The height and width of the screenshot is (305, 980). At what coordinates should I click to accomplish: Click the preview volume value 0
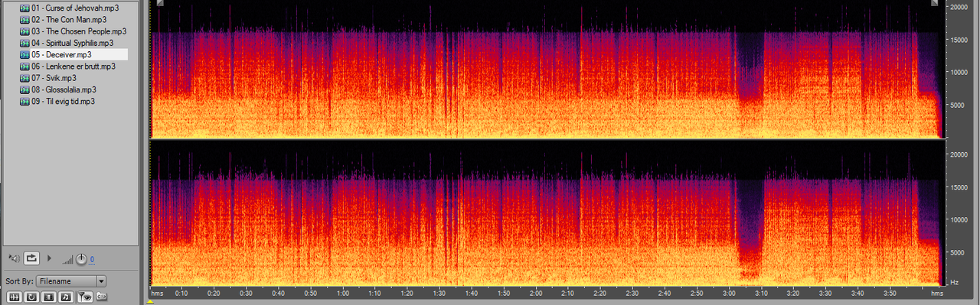coord(92,259)
